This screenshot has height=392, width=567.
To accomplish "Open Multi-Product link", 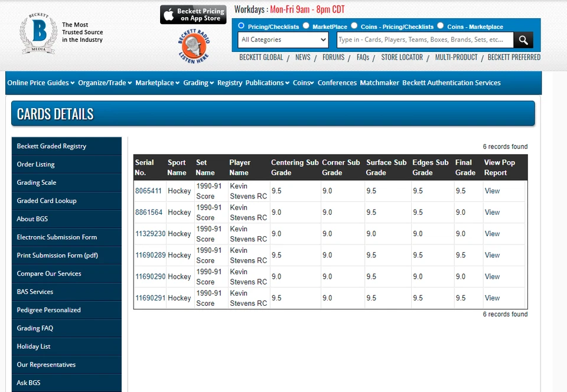I will click(x=456, y=57).
